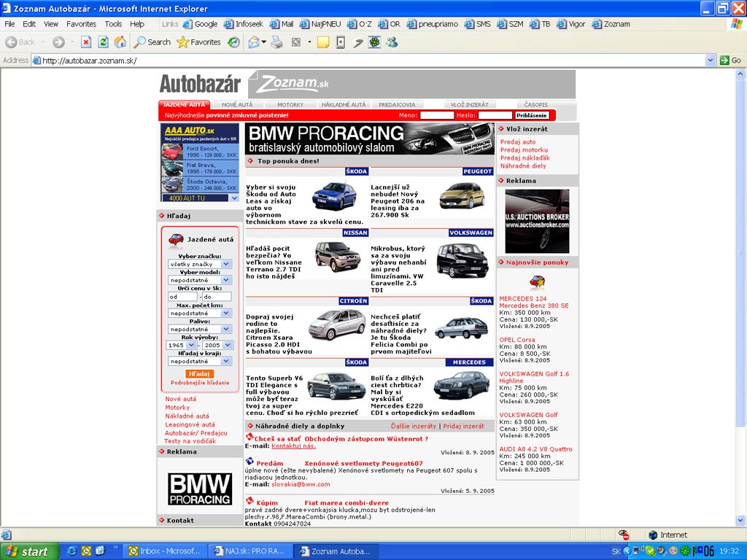Refresh the page using the toolbar icon

pyautogui.click(x=103, y=42)
